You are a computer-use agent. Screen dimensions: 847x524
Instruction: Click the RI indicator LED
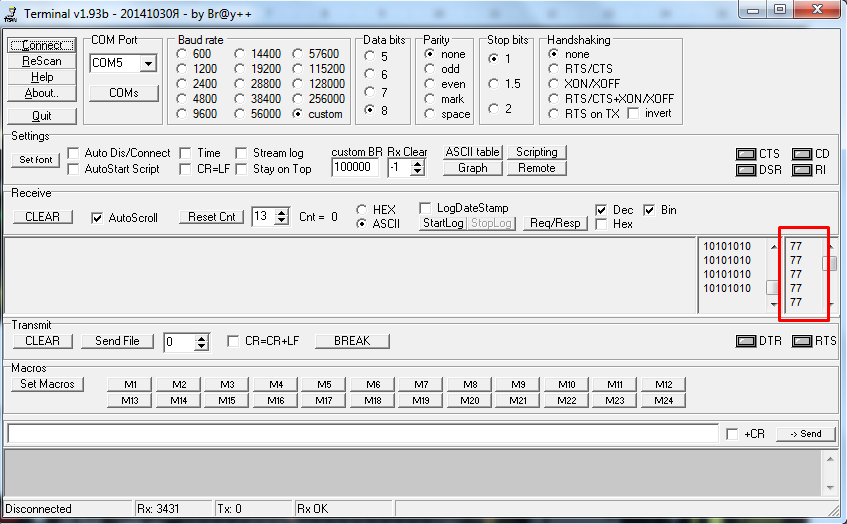click(x=802, y=170)
